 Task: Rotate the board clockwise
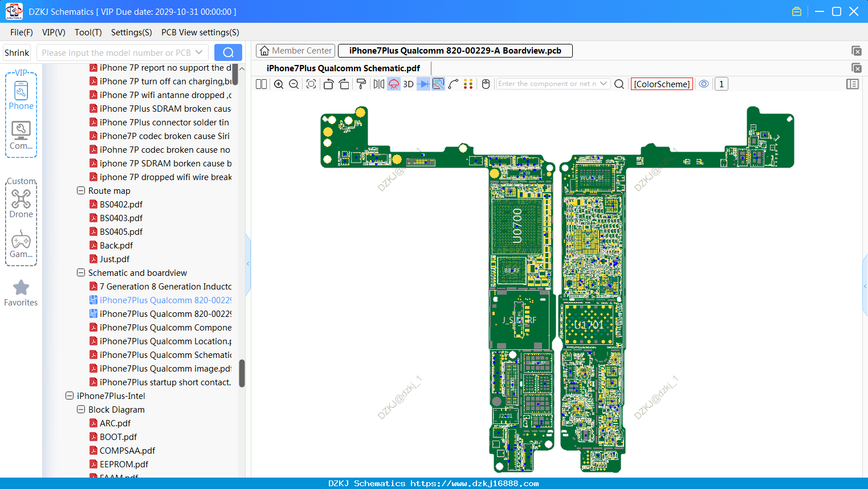coord(344,84)
